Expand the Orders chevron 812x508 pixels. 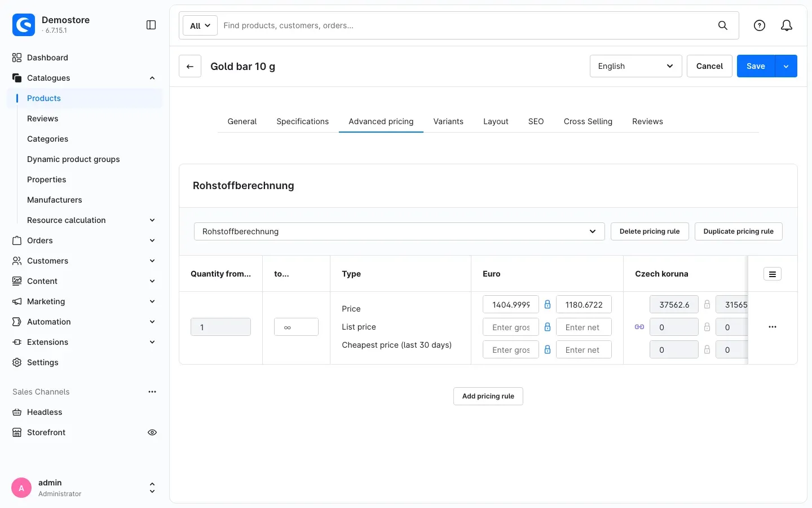click(x=152, y=240)
